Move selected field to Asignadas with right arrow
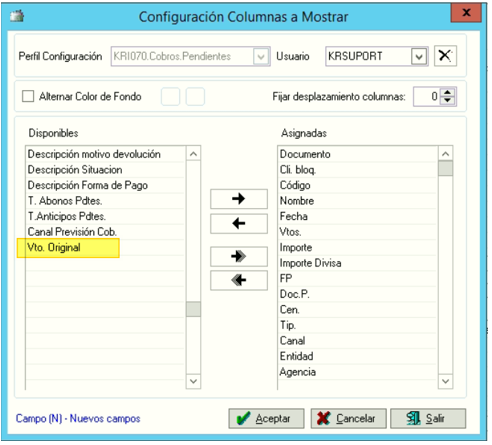Viewport: 492px width, 445px height. (239, 199)
